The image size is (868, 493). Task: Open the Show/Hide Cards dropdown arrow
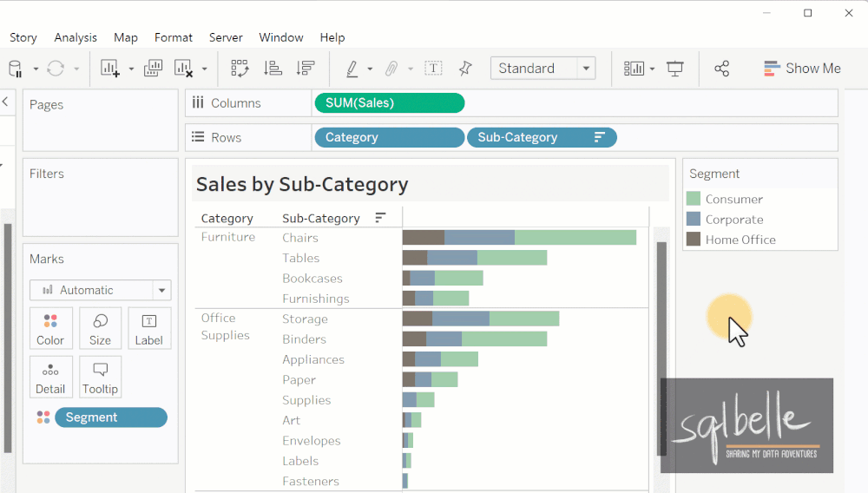tap(652, 69)
